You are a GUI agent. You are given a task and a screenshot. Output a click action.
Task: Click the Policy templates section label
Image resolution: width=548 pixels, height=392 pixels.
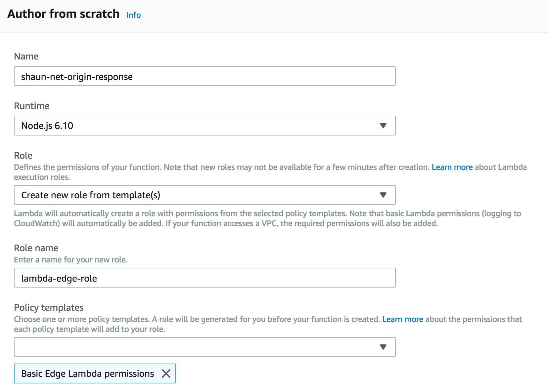point(49,308)
